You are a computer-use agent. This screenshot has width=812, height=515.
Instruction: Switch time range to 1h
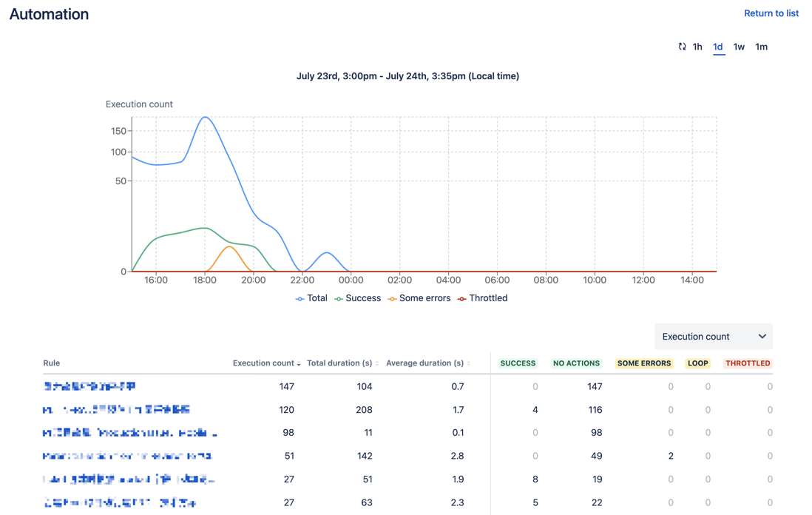697,47
